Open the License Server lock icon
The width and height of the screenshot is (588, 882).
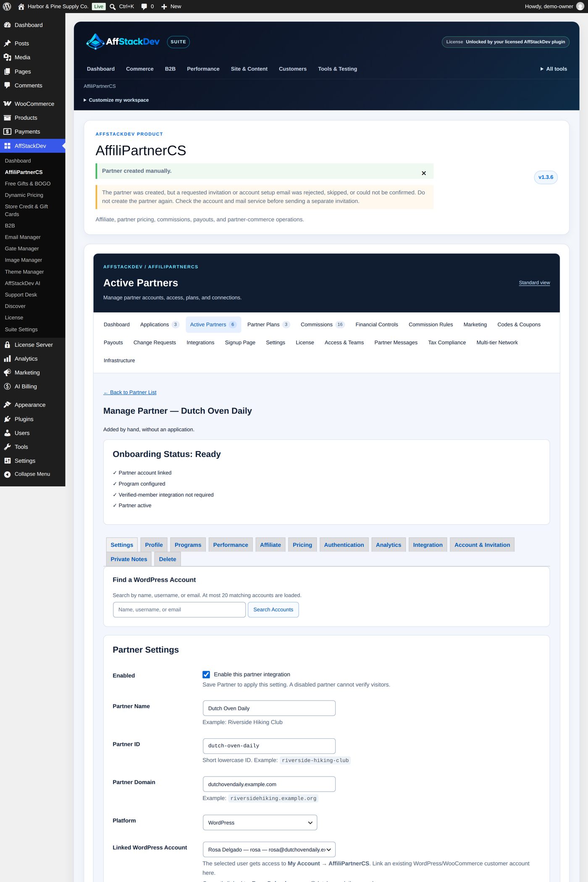coord(7,345)
